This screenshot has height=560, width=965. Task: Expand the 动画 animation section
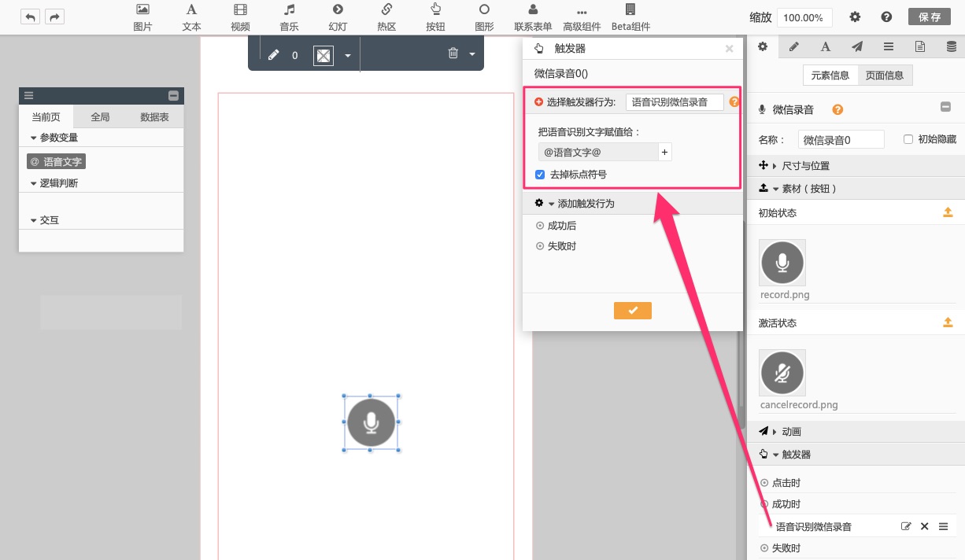tap(791, 432)
